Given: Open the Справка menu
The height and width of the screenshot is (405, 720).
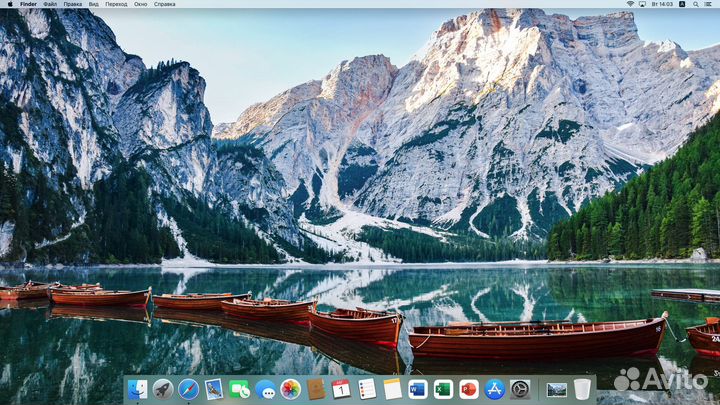Looking at the screenshot, I should click(x=164, y=4).
